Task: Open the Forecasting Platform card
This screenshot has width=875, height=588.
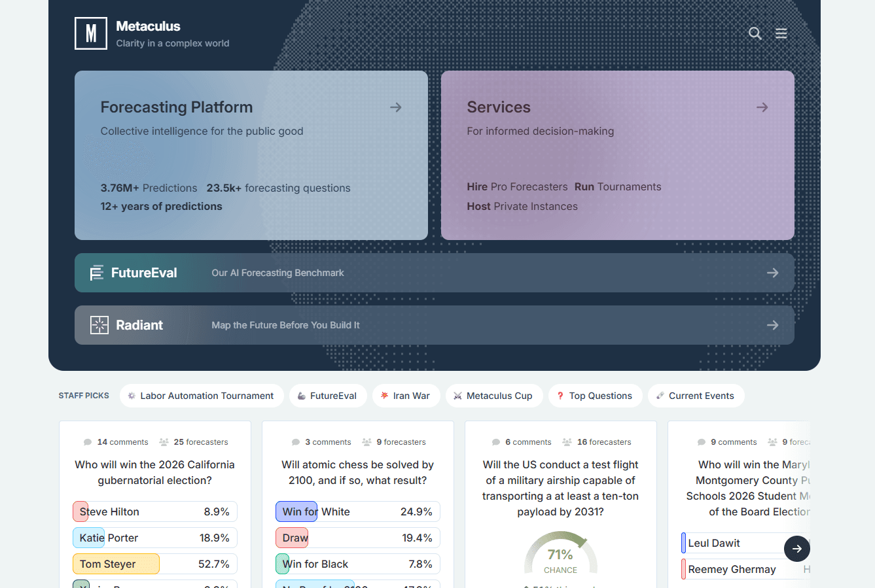Action: point(251,155)
